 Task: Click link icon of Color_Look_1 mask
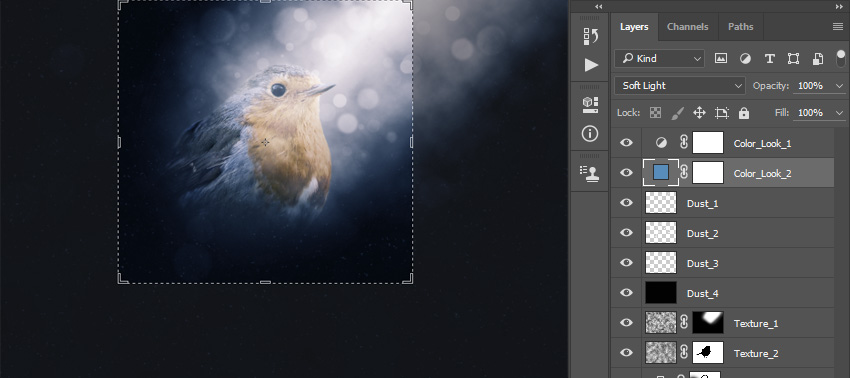point(684,143)
